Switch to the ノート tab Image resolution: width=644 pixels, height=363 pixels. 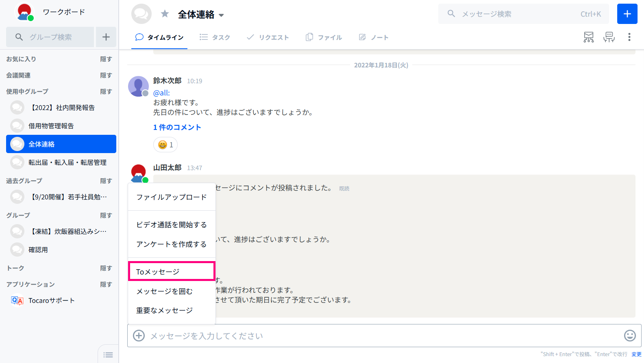coord(374,37)
